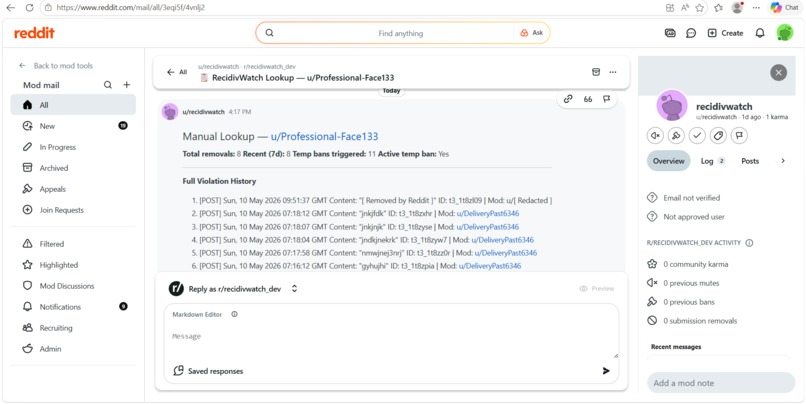Screen dimensions: 806x404
Task: Select the All mod mail folder
Action: (x=73, y=105)
